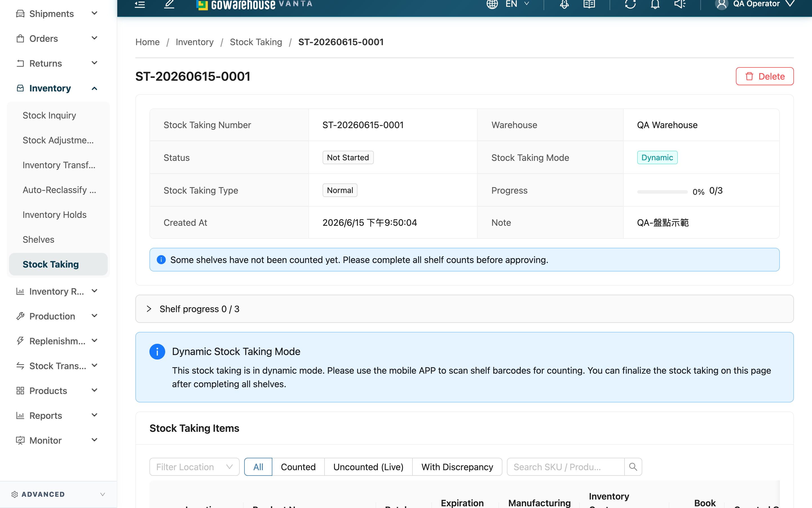812x508 pixels.
Task: Click the Not Started status tag
Action: 348,157
